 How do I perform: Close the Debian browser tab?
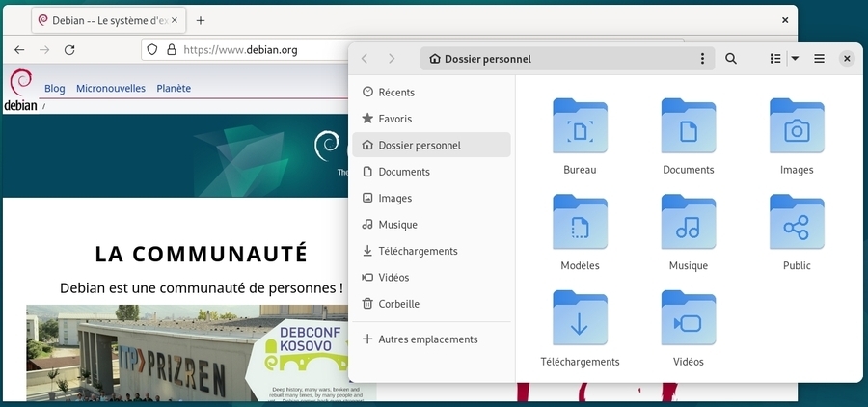point(175,20)
